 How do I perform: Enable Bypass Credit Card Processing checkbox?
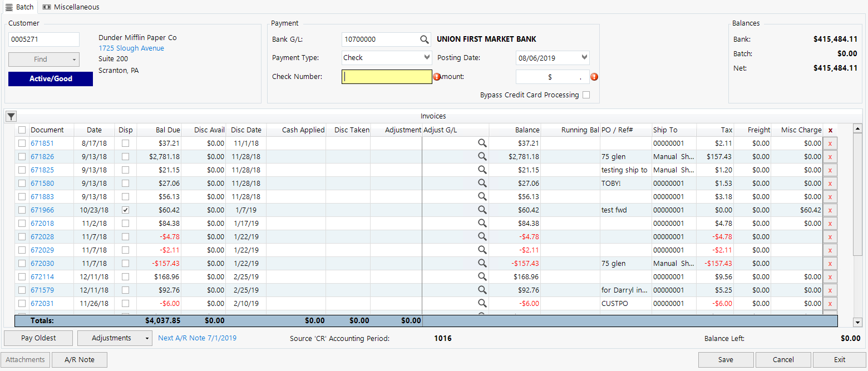pyautogui.click(x=586, y=95)
